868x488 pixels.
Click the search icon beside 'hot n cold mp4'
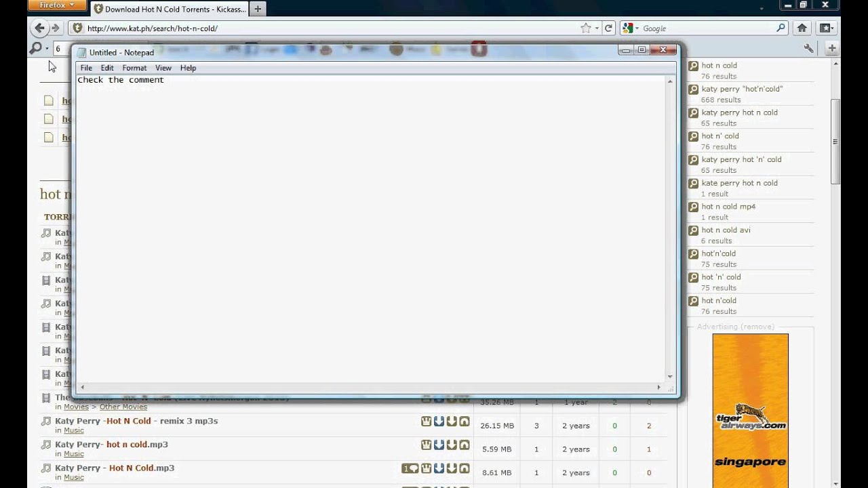pyautogui.click(x=693, y=207)
